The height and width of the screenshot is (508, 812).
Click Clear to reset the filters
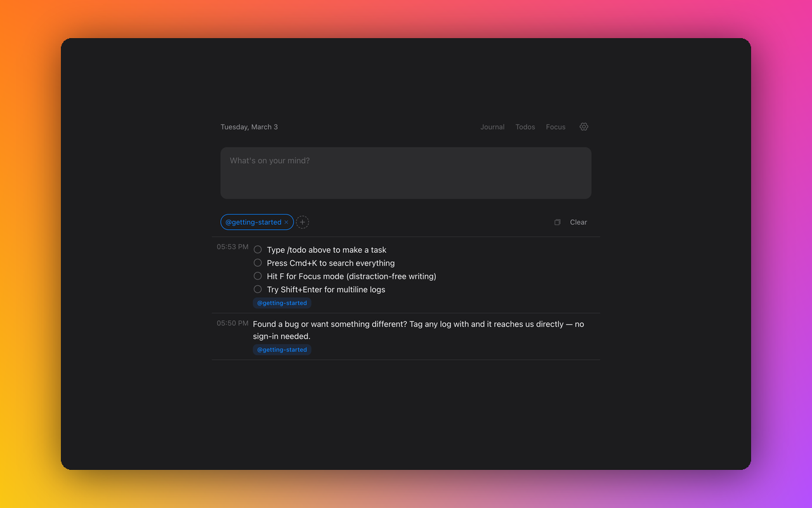coord(578,222)
